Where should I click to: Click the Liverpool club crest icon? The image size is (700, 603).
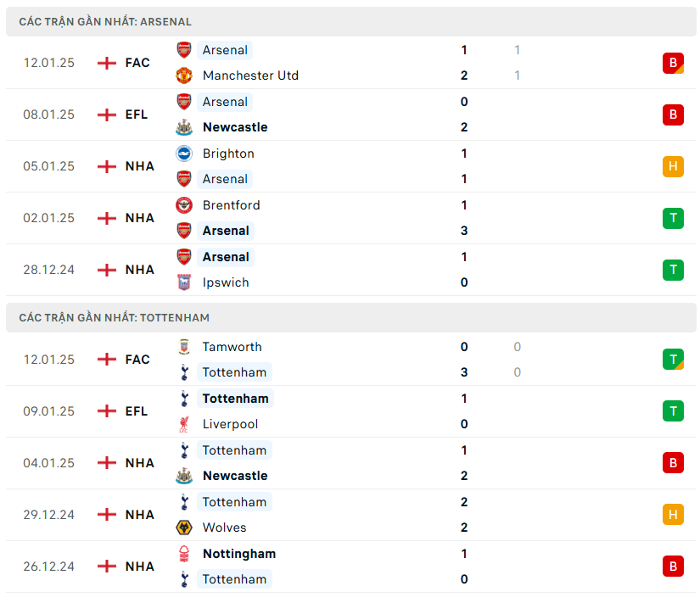coord(184,424)
